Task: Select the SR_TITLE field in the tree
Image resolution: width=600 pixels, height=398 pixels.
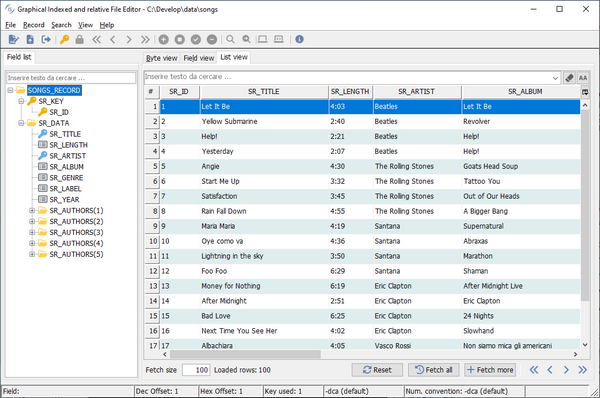Action: [65, 134]
